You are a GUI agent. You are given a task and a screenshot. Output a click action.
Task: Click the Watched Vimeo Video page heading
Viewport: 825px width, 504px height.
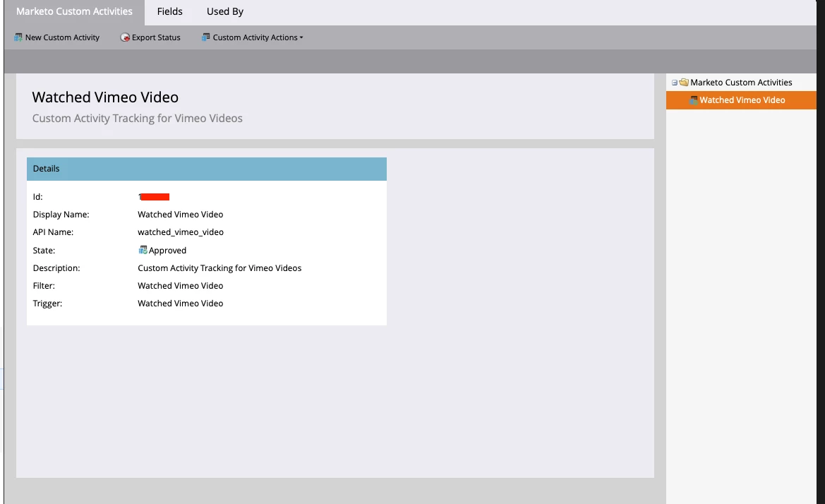(x=105, y=97)
